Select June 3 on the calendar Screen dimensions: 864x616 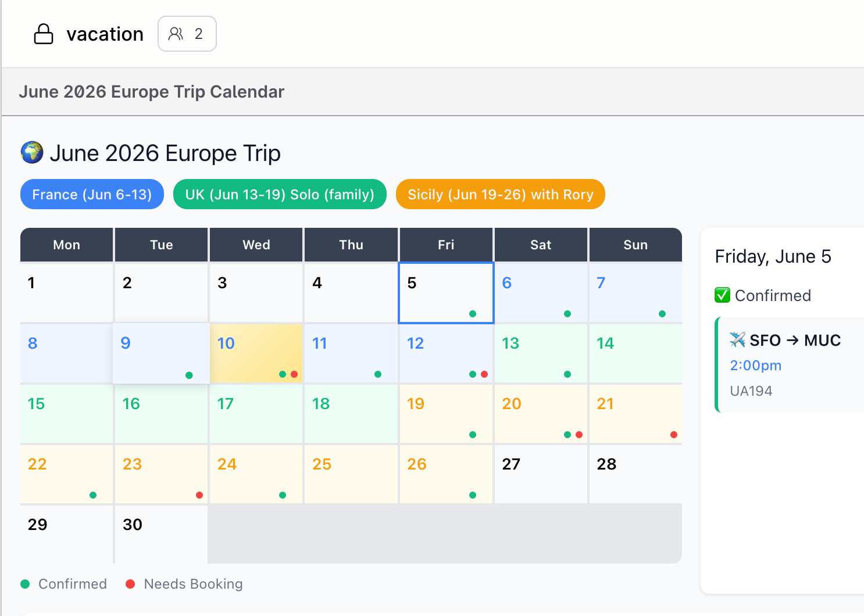coord(256,293)
